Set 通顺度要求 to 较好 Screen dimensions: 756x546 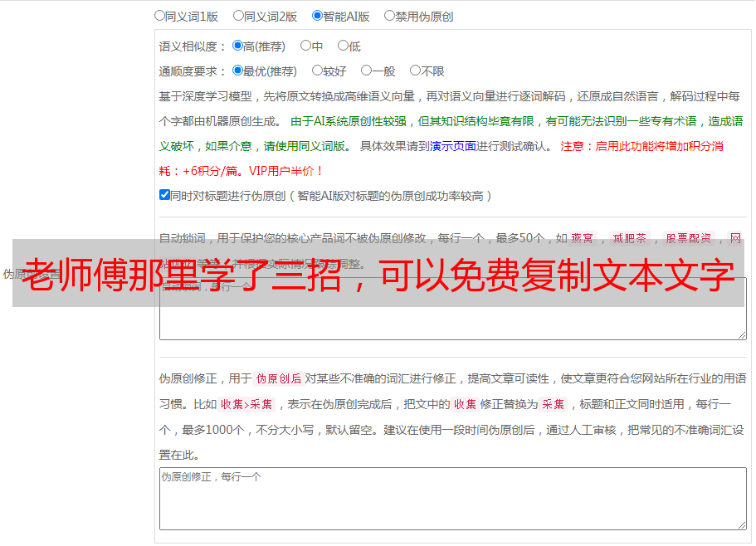tap(317, 71)
